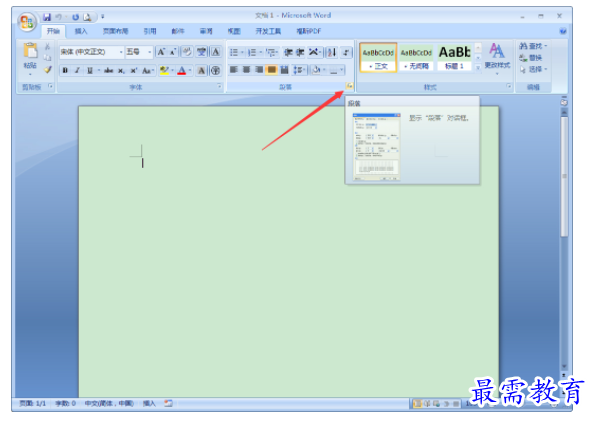
Task: Toggle Superscript formatting
Action: (x=134, y=70)
